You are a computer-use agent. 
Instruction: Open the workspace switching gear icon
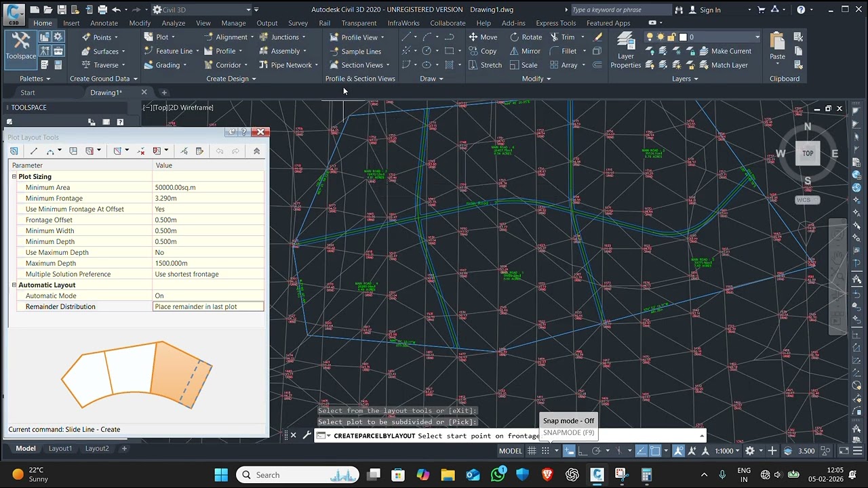(750, 451)
